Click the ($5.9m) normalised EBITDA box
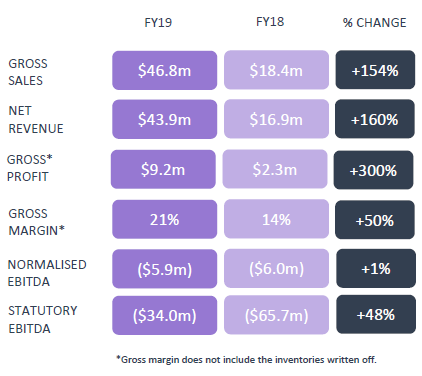422x376 pixels. 165,269
